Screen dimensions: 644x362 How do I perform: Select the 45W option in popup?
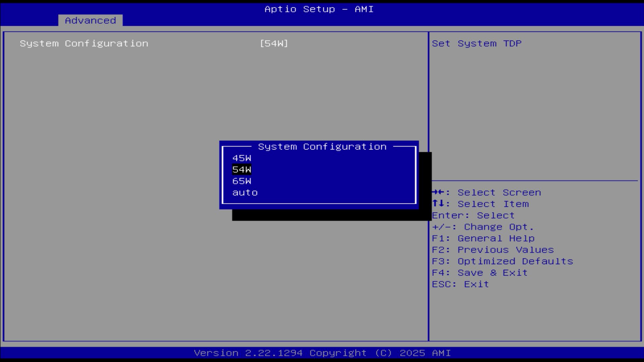[x=241, y=158]
